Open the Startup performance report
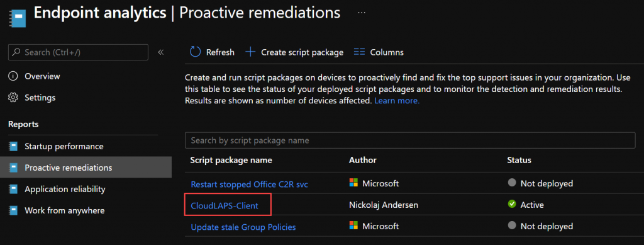This screenshot has height=245, width=644. click(64, 146)
